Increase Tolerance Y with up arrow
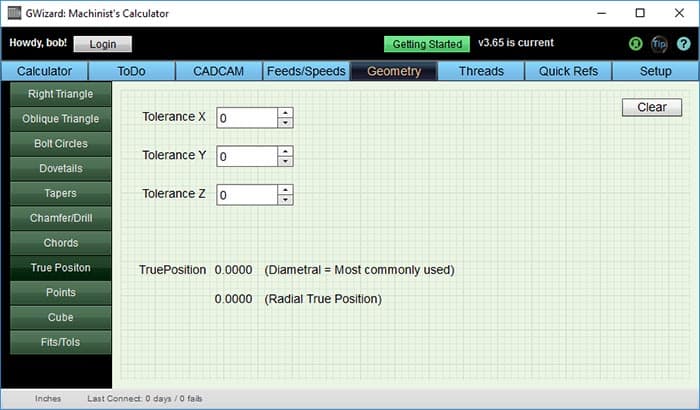 point(285,151)
